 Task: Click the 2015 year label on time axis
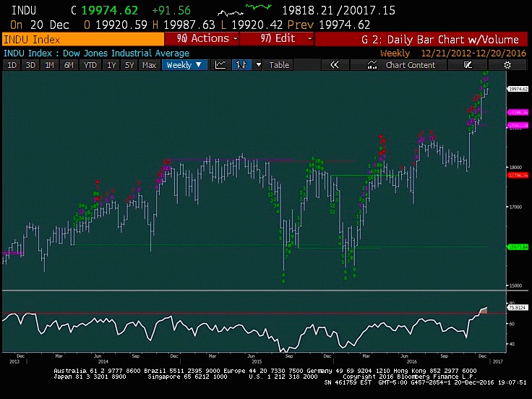[257, 361]
